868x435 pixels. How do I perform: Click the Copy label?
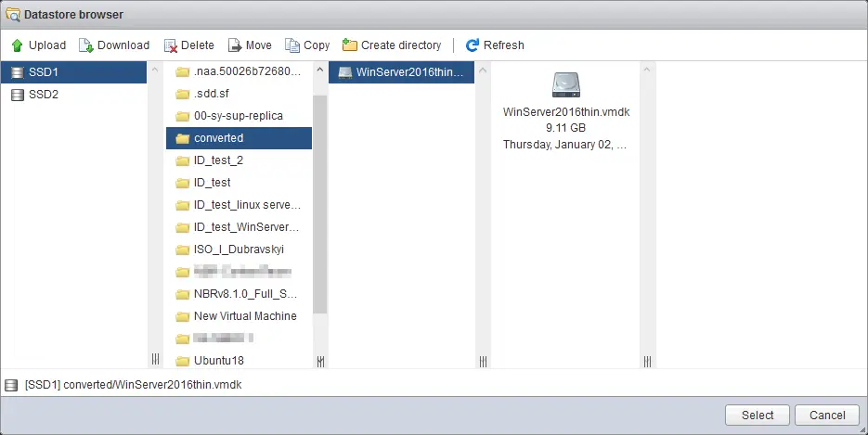[x=317, y=45]
